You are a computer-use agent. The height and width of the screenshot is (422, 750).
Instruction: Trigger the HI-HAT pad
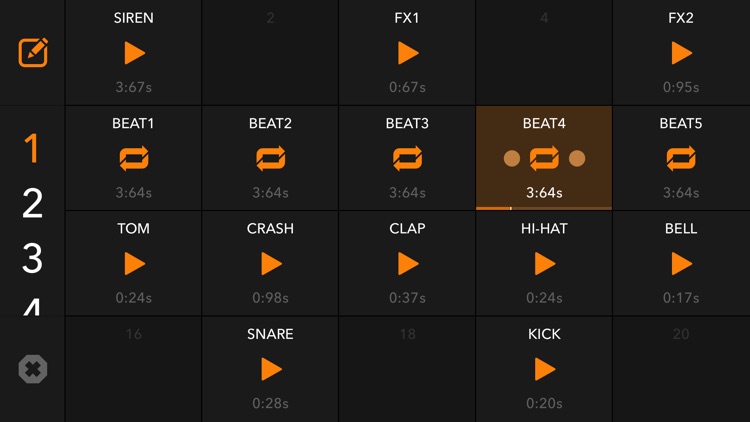pyautogui.click(x=544, y=264)
